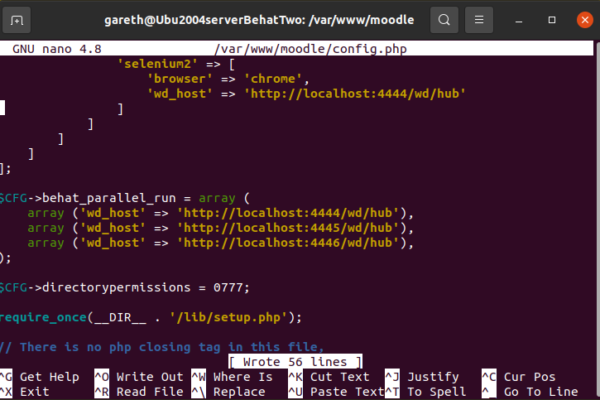Screen dimensions: 600x400
Task: Click the '/lib/setup.php' string
Action: click(228, 317)
